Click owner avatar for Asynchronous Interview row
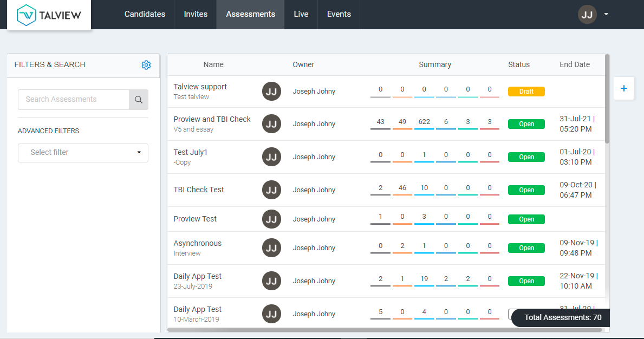The height and width of the screenshot is (339, 644). click(x=271, y=248)
